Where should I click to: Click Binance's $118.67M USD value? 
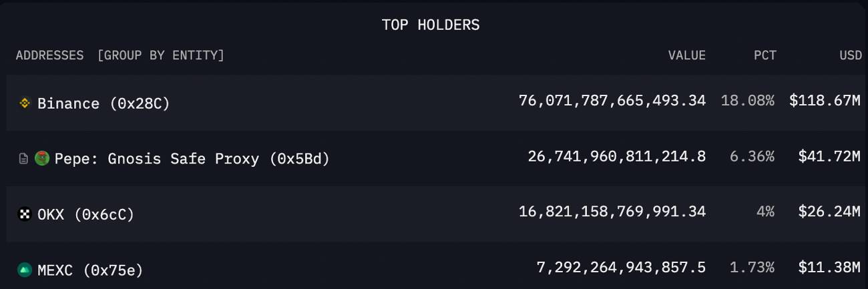coord(825,101)
